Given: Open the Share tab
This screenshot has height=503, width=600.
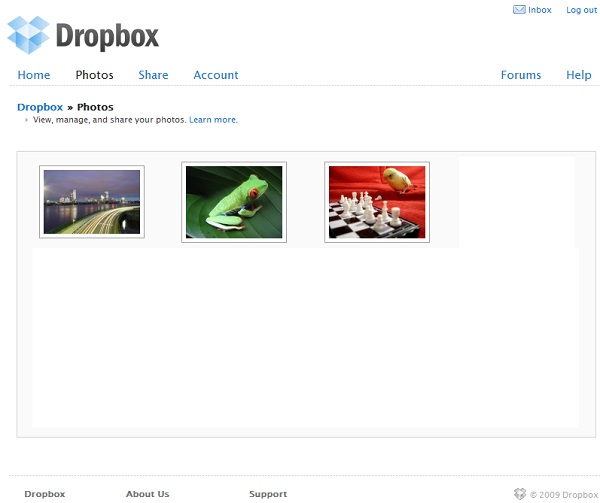Looking at the screenshot, I should pyautogui.click(x=153, y=75).
